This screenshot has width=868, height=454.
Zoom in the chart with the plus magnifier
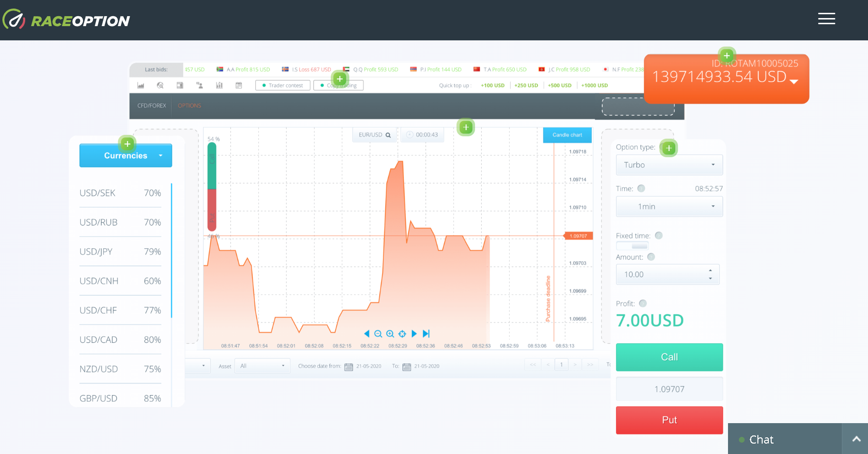tap(390, 334)
